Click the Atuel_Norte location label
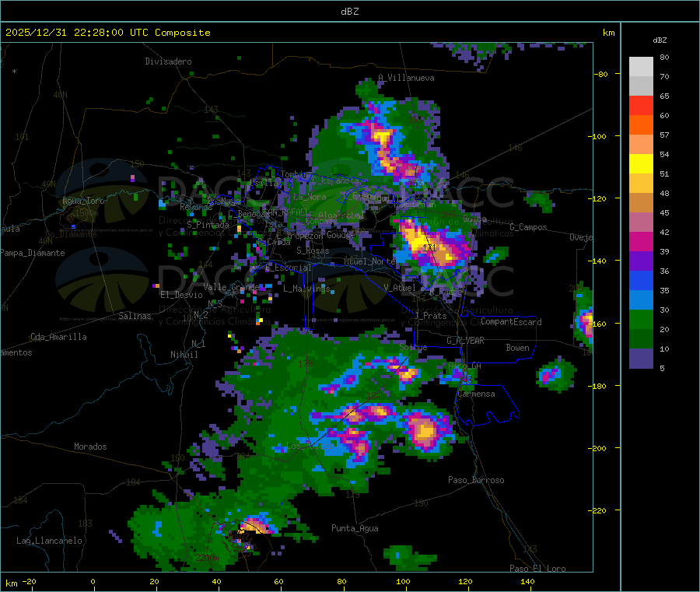Image resolution: width=700 pixels, height=592 pixels. 369,261
